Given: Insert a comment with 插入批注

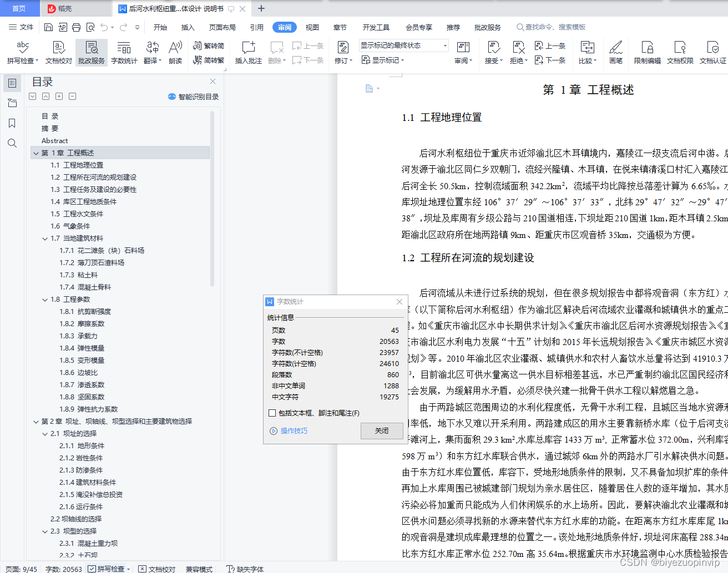Looking at the screenshot, I should (x=247, y=53).
